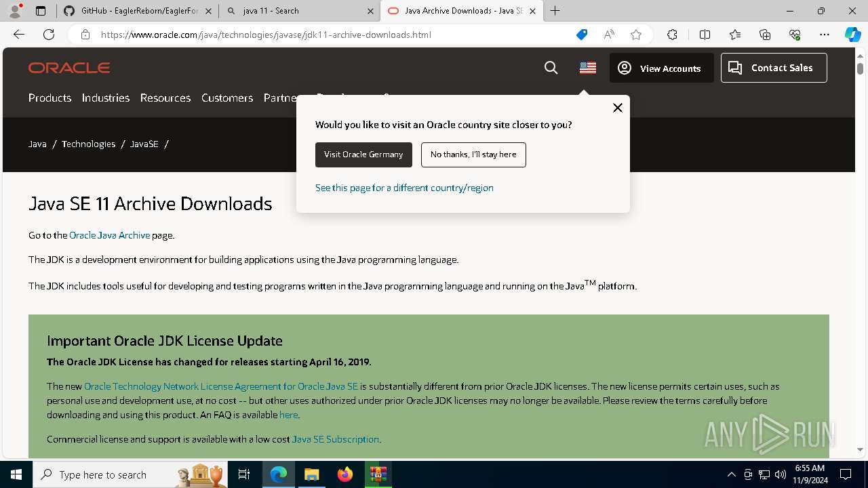This screenshot has width=868, height=488.
Task: Open the Resources menu
Action: [x=165, y=98]
